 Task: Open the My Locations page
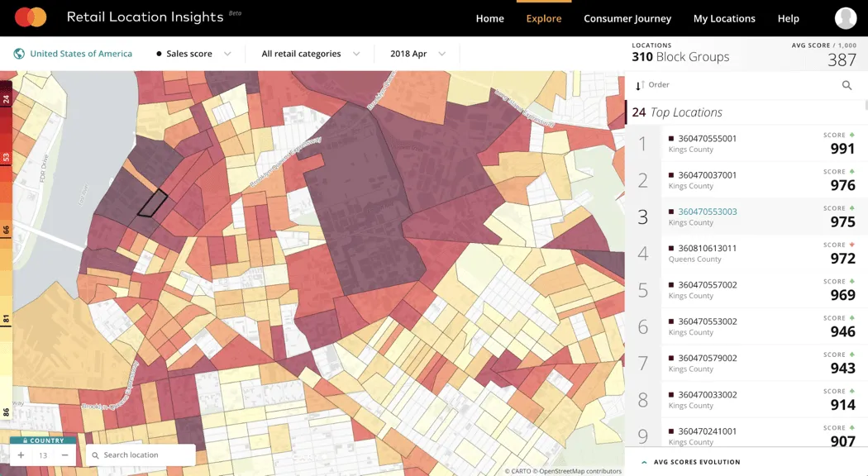coord(723,19)
